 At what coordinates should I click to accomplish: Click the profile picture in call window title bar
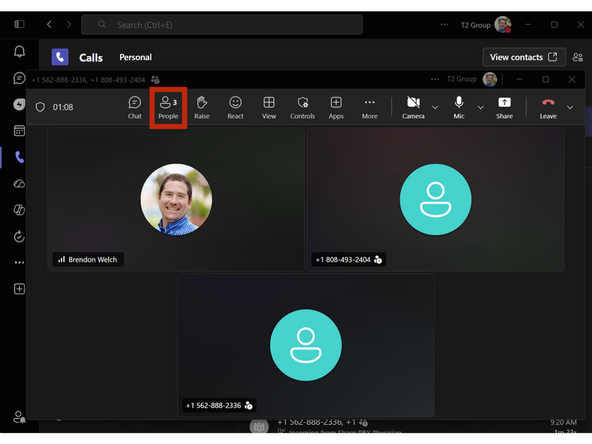pyautogui.click(x=490, y=79)
